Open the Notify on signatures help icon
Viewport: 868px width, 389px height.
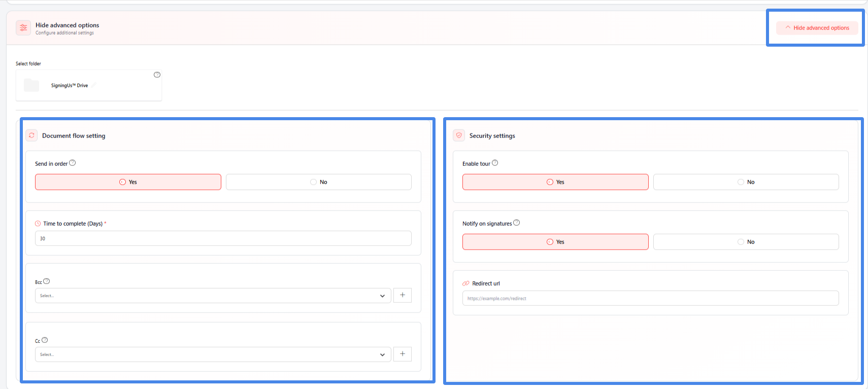(x=517, y=223)
